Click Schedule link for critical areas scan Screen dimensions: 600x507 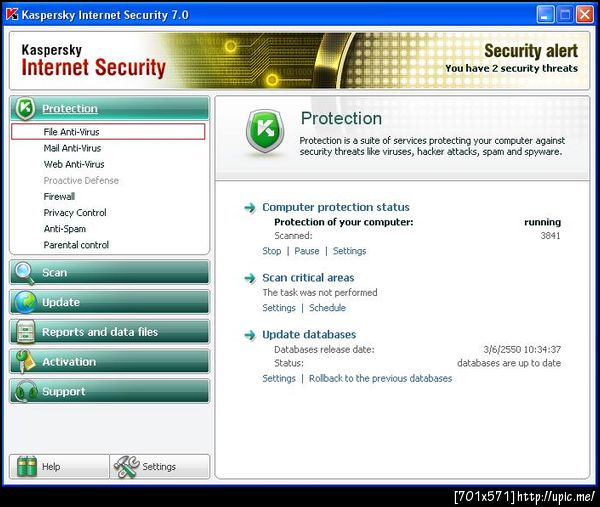coord(327,308)
